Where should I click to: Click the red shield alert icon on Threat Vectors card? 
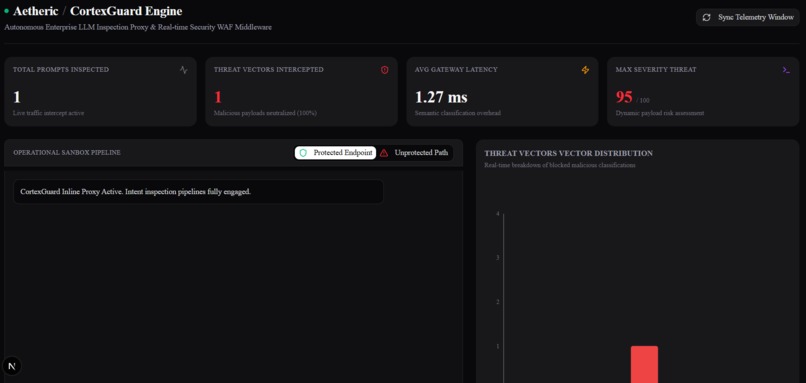(x=384, y=70)
